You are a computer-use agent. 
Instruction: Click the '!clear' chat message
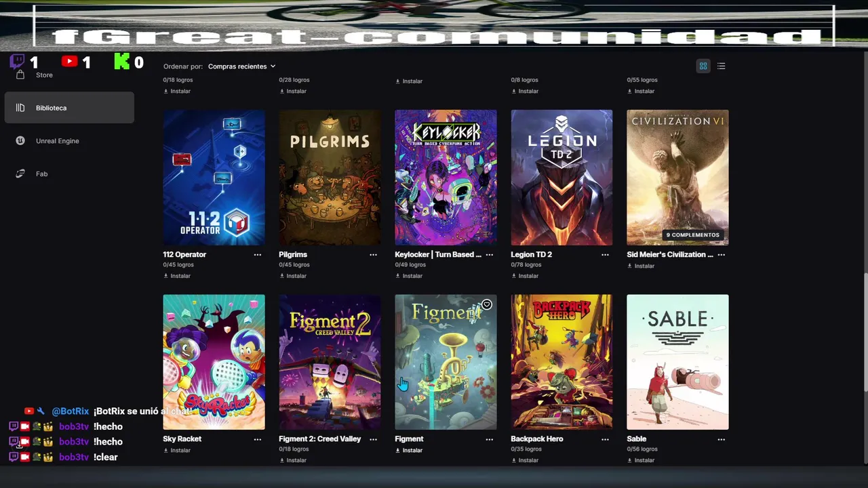[x=106, y=457]
